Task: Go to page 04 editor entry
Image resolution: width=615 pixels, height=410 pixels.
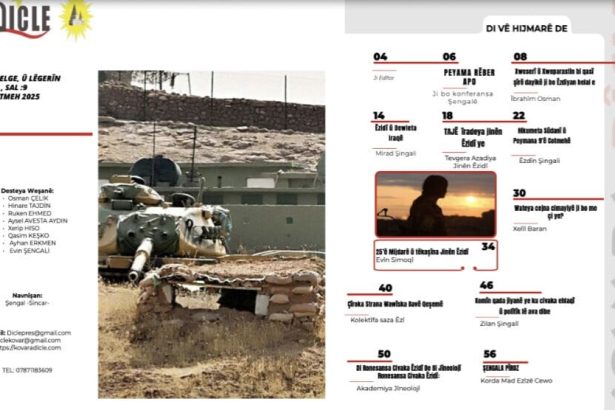Action: point(382,58)
